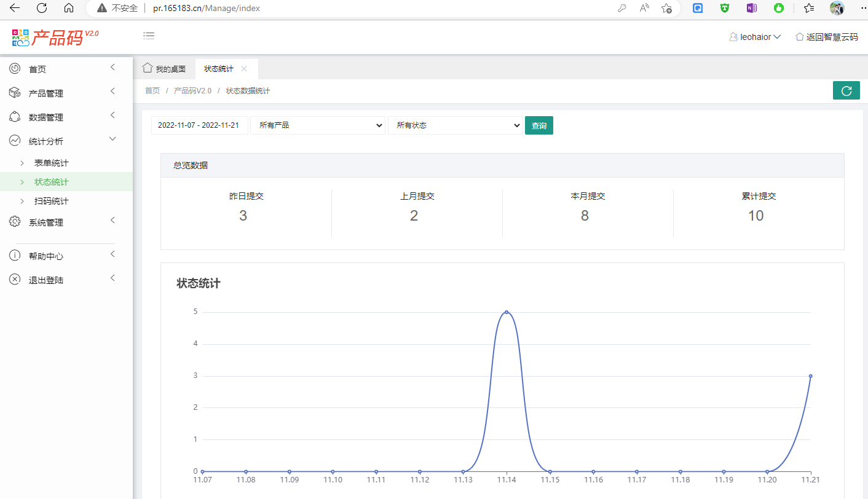Close the 状态统计 tab
This screenshot has width=868, height=499.
tap(244, 69)
